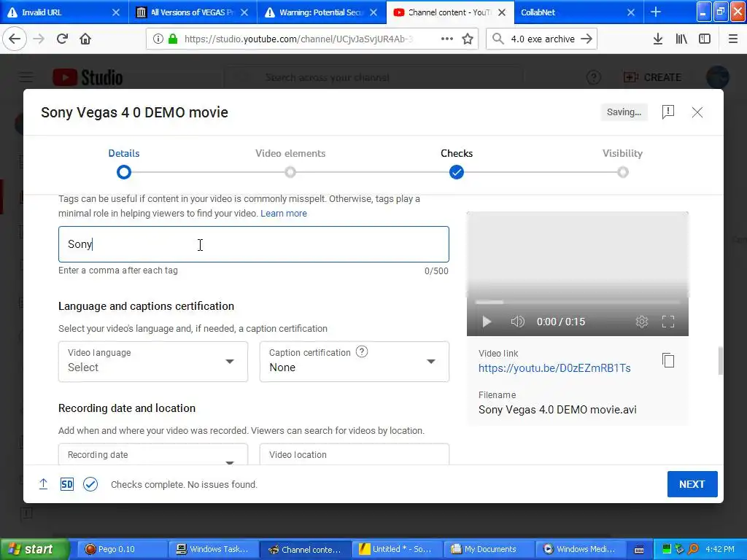This screenshot has height=560, width=747.
Task: Click the search go arrow
Action: (x=587, y=39)
